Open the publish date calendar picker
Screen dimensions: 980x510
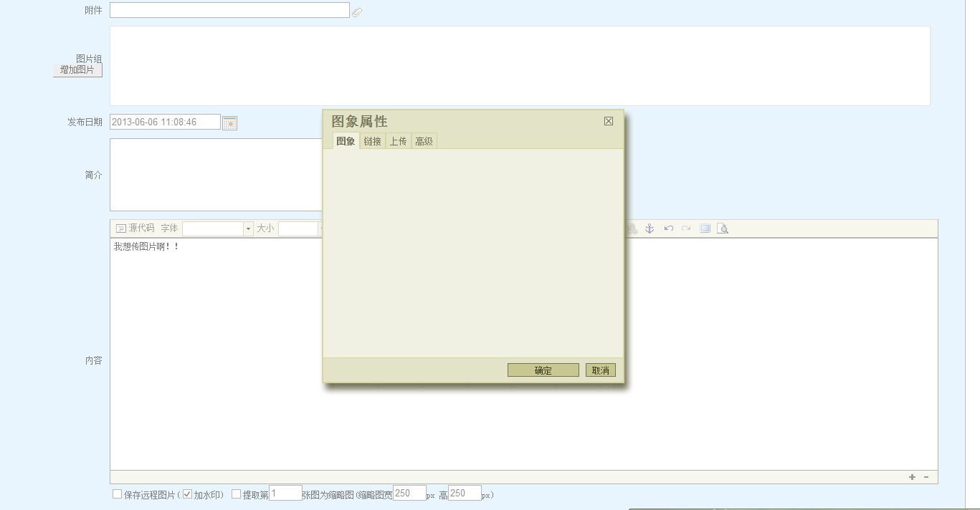coord(229,123)
